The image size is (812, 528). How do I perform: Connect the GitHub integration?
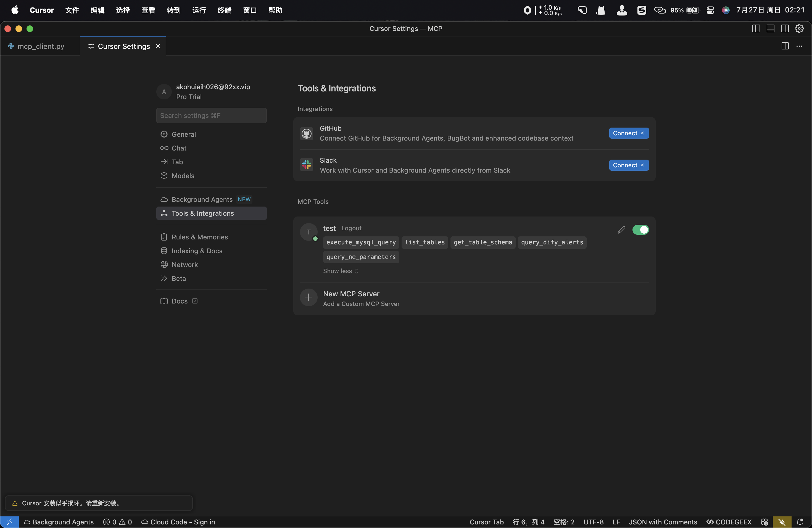pos(628,133)
